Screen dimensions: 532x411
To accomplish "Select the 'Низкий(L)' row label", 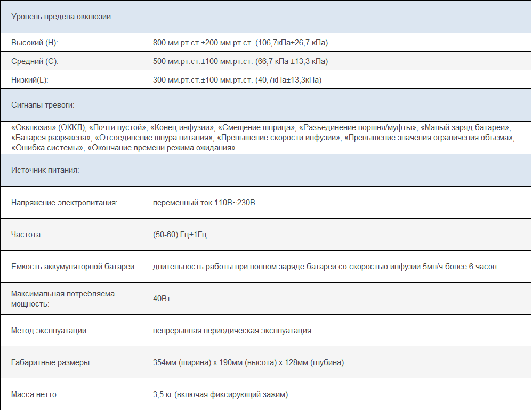I will 33,80.
